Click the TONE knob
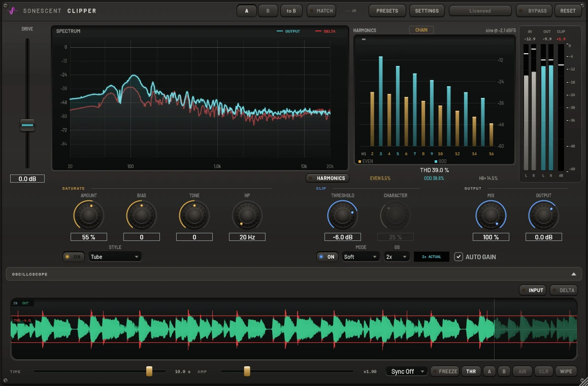Viewport: 588px width, 386px height. (x=194, y=216)
